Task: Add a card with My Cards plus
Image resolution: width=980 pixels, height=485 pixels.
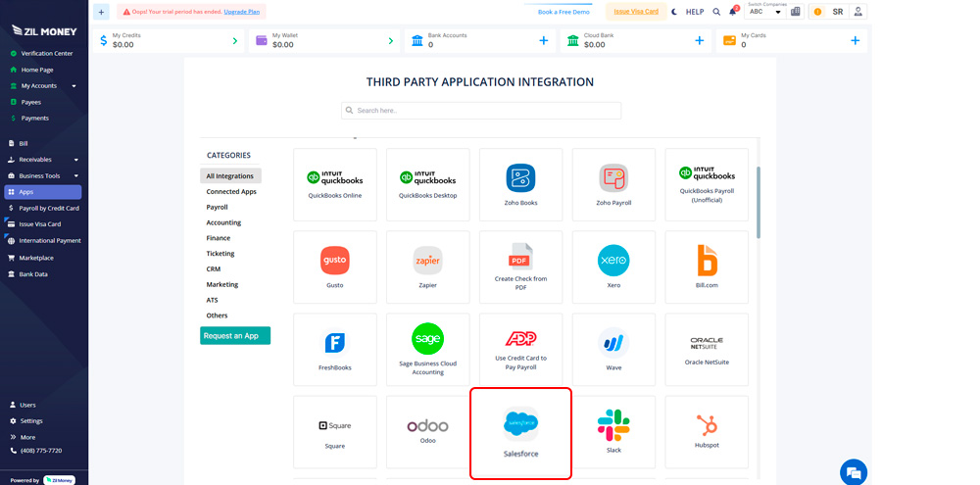Action: click(x=855, y=40)
